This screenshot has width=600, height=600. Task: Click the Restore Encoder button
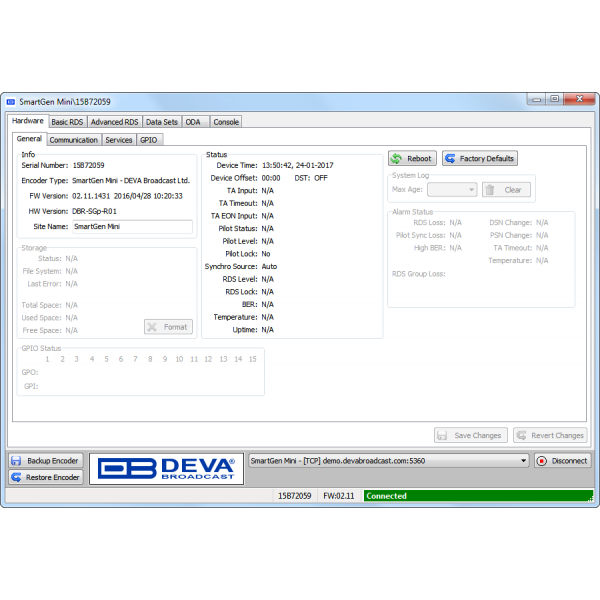click(46, 477)
